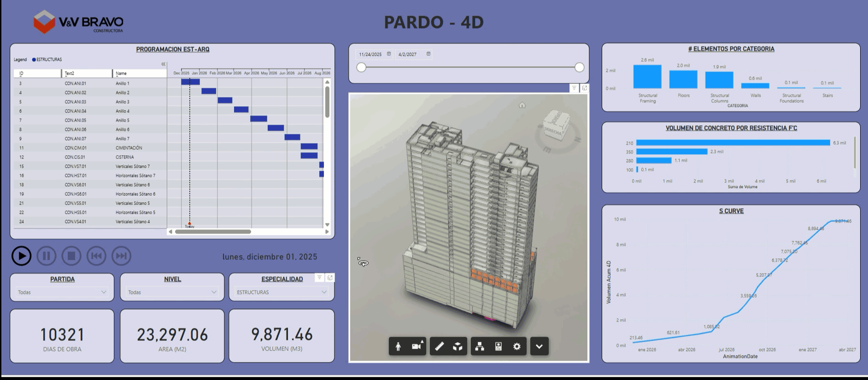This screenshot has height=380, width=868.
Task: Expand the PARTIDA dropdown
Action: coord(62,292)
